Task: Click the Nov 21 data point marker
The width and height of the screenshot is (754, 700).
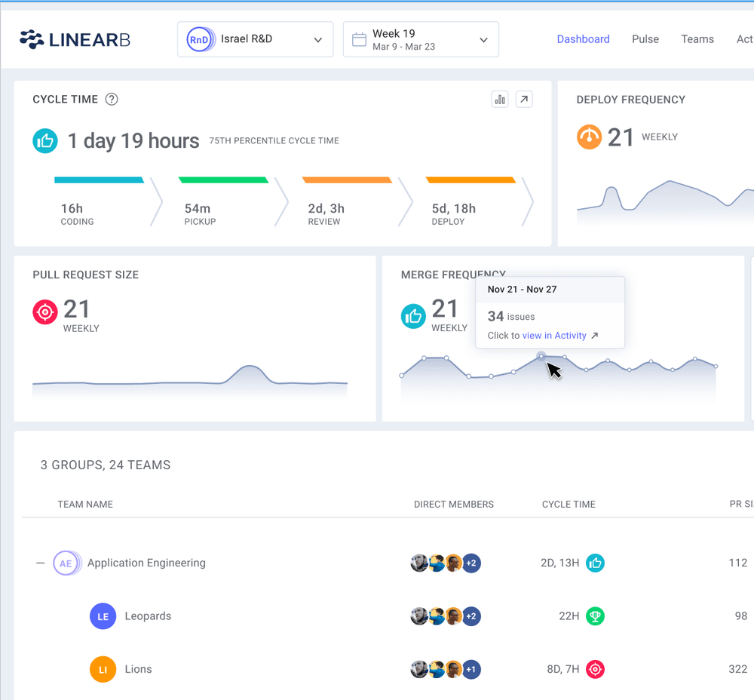Action: [541, 355]
